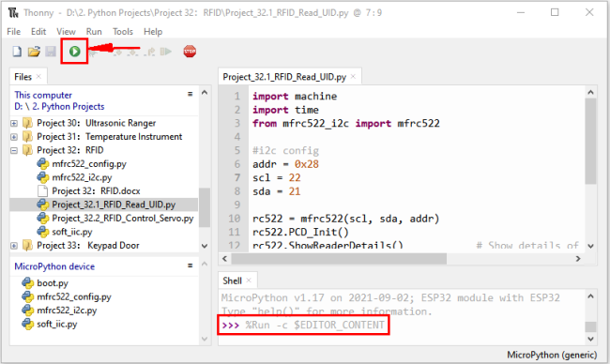
Task: Open the Tools menu
Action: pyautogui.click(x=123, y=32)
